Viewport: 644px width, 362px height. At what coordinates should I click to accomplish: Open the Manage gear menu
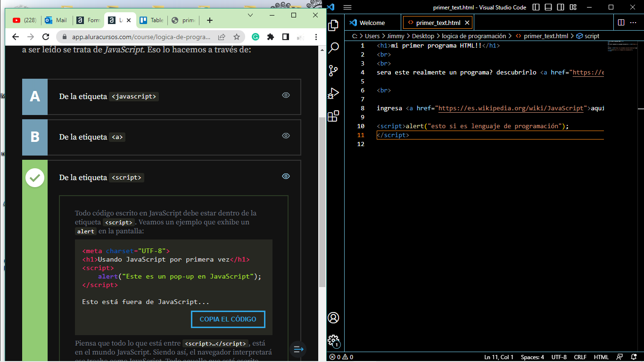tap(333, 340)
